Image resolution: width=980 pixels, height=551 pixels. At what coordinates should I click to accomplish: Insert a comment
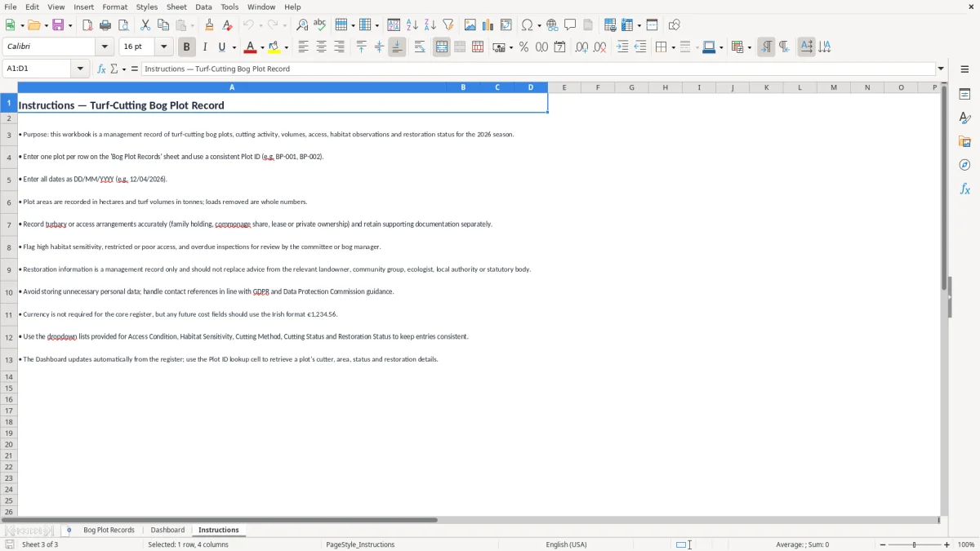pos(570,25)
